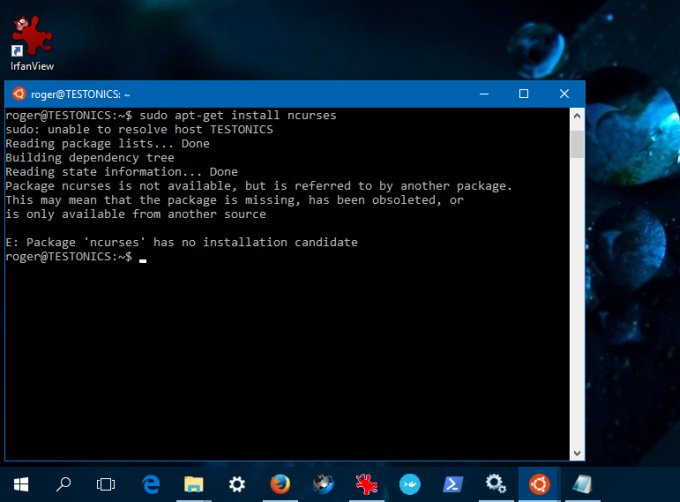Click 'is only available from another source' line
The width and height of the screenshot is (680, 502).
[136, 214]
